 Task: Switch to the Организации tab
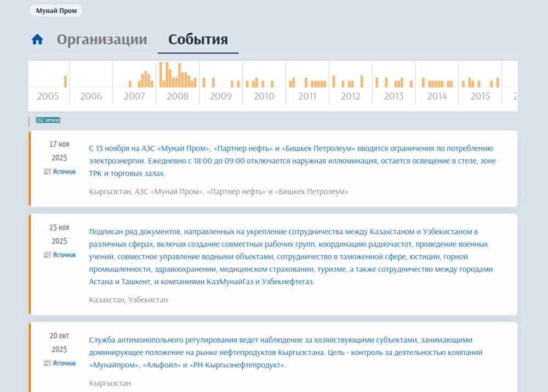pos(102,39)
